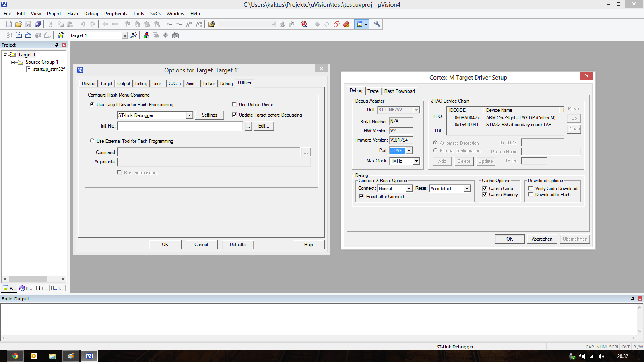Viewport: 644px width, 362px height.
Task: Click Defaults in Options for Target dialog
Action: [237, 245]
